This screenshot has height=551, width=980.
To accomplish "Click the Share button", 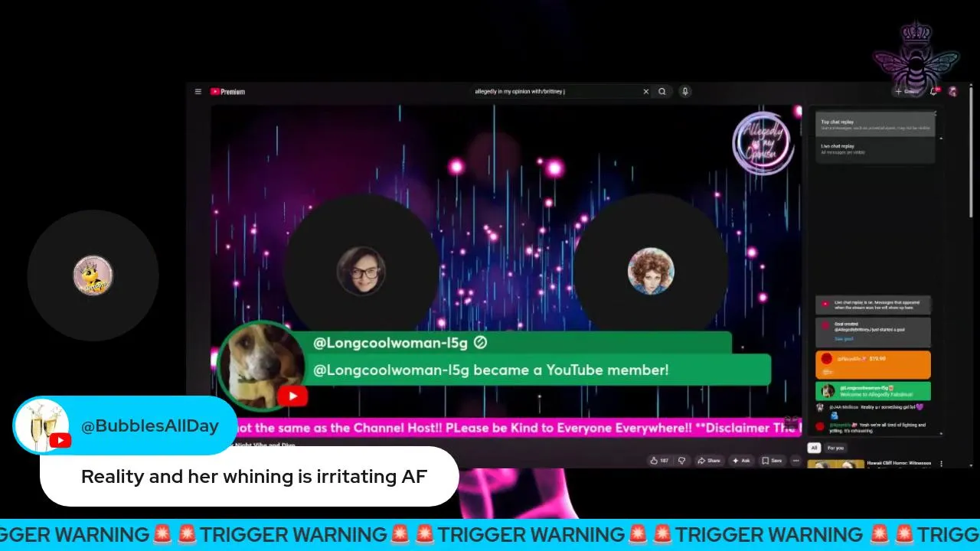I will point(708,461).
